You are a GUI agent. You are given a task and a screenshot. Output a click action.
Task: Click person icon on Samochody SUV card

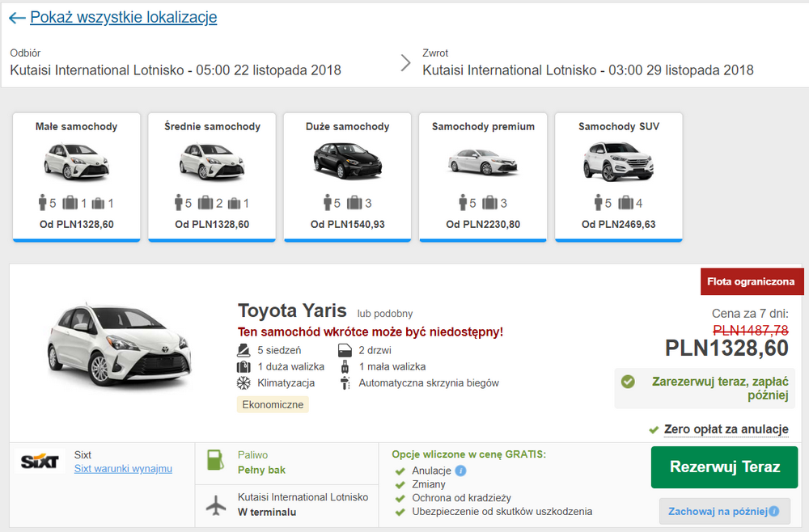tap(598, 203)
